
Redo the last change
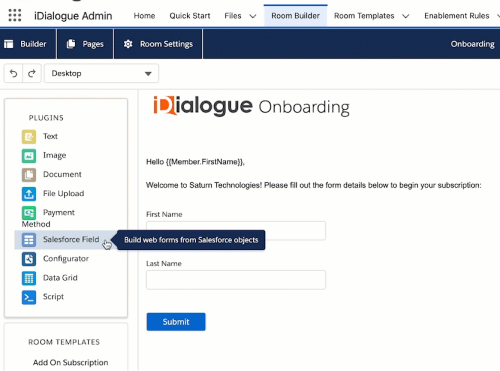[32, 73]
